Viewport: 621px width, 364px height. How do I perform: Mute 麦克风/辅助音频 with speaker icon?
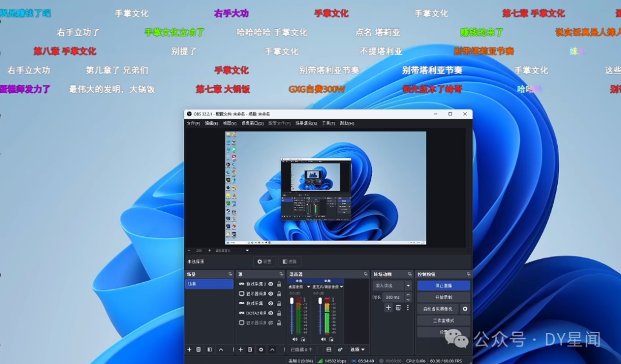323,339
